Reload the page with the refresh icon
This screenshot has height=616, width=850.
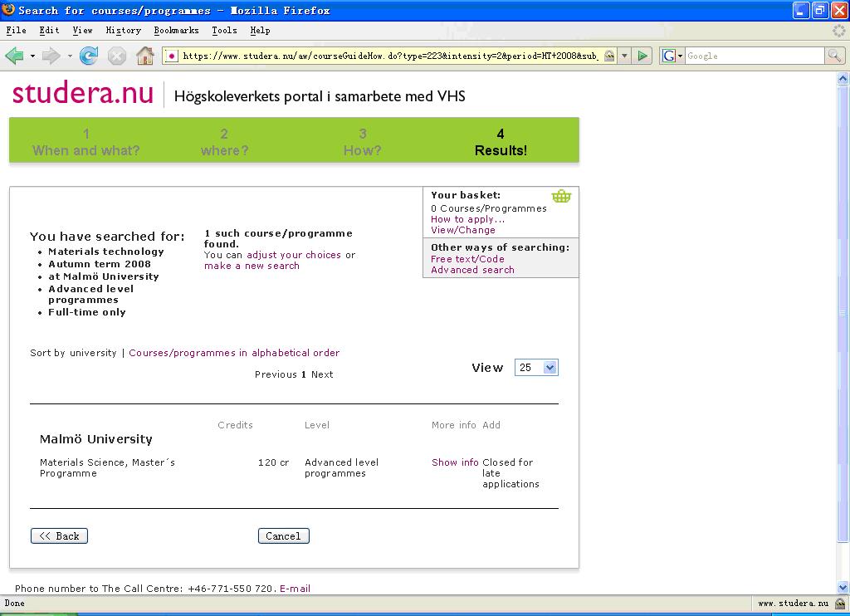click(88, 56)
